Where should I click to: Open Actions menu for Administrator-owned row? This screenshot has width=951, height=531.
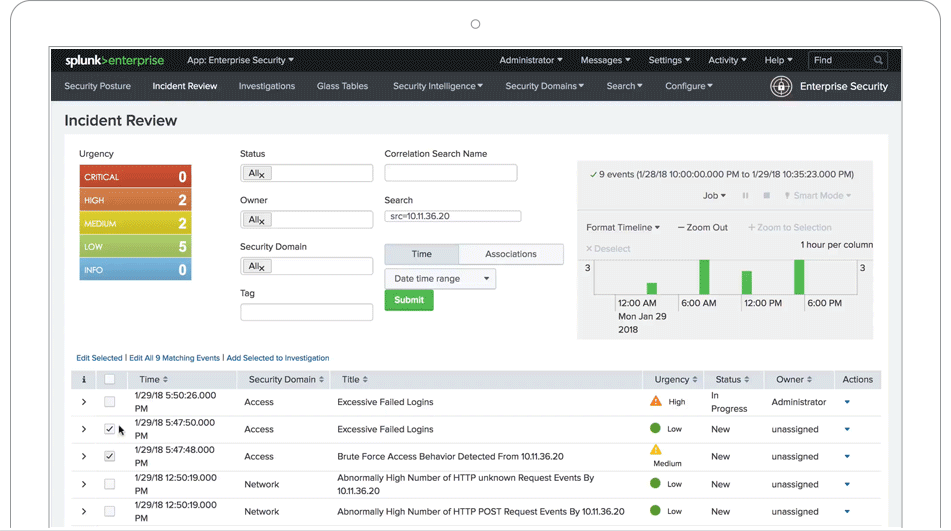[x=847, y=402]
